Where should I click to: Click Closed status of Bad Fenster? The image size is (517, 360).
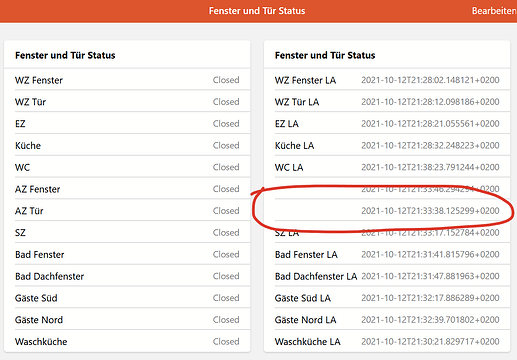226,254
